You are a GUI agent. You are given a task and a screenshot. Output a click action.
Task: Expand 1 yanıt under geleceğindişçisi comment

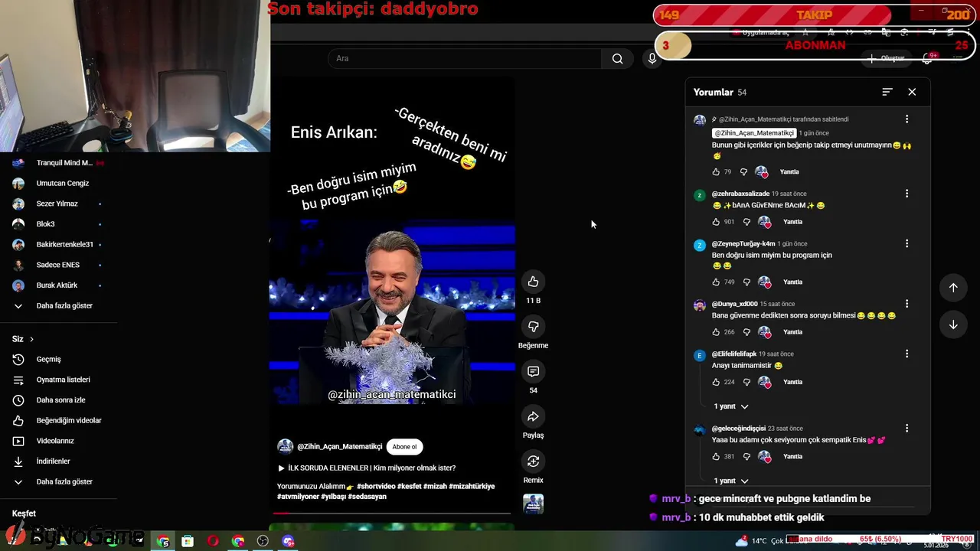click(730, 481)
